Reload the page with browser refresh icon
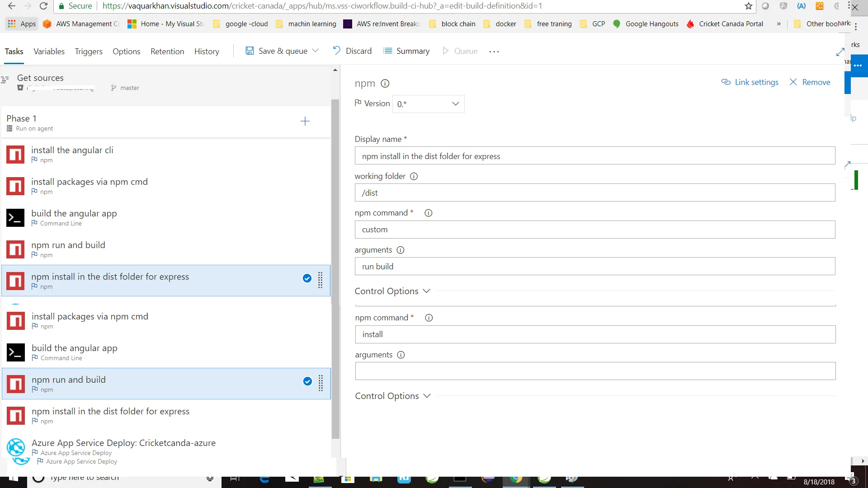The height and width of the screenshot is (488, 868). [43, 6]
